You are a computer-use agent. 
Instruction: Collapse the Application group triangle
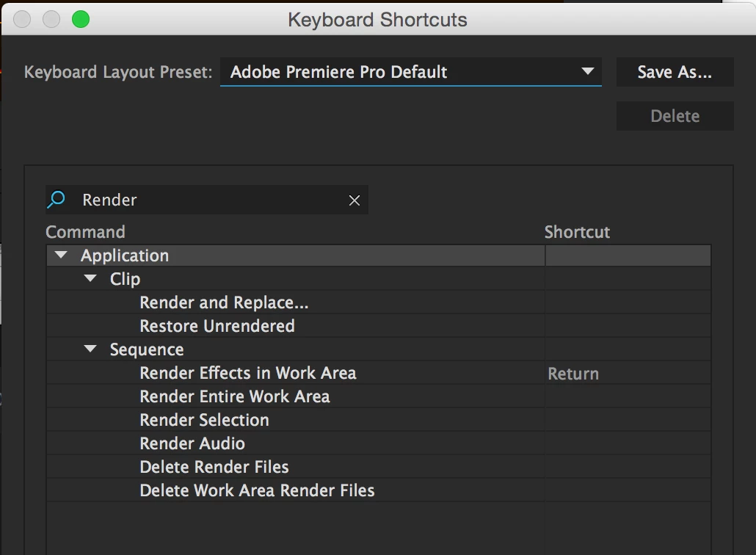[x=61, y=255]
